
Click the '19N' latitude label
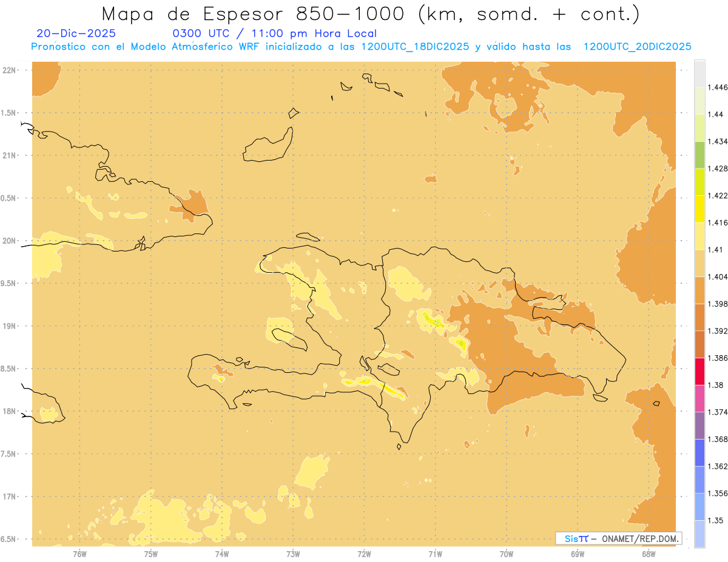tap(10, 326)
